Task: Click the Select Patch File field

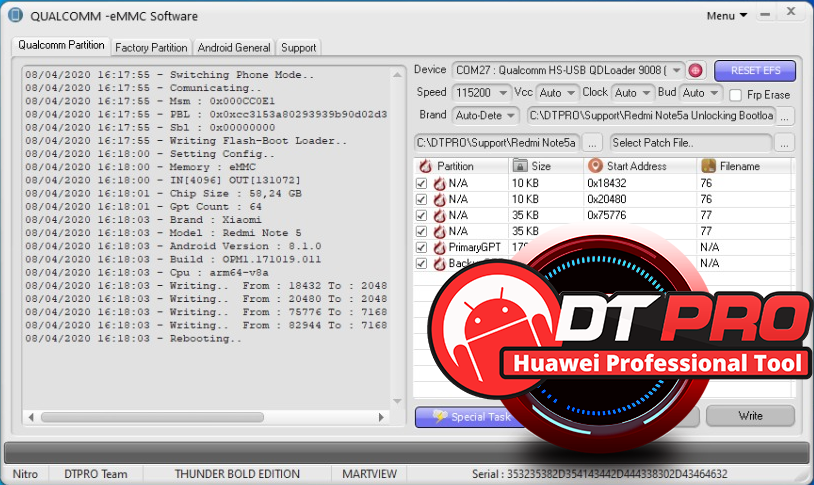Action: (x=690, y=143)
